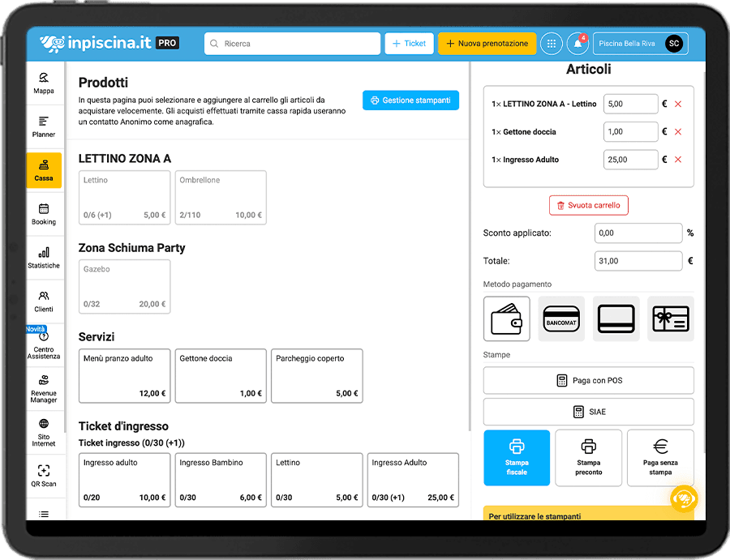Click the Nuova prenotazione button
Viewport: 730px width, 560px height.
click(x=487, y=44)
